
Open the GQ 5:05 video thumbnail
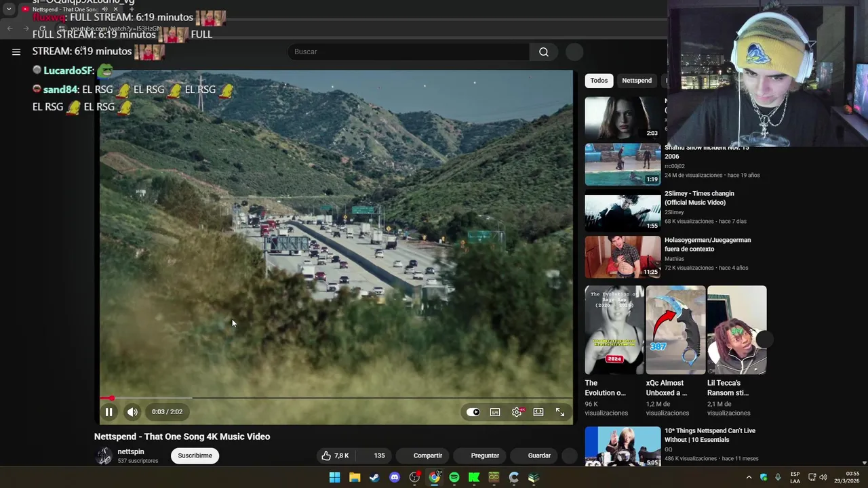(x=623, y=446)
